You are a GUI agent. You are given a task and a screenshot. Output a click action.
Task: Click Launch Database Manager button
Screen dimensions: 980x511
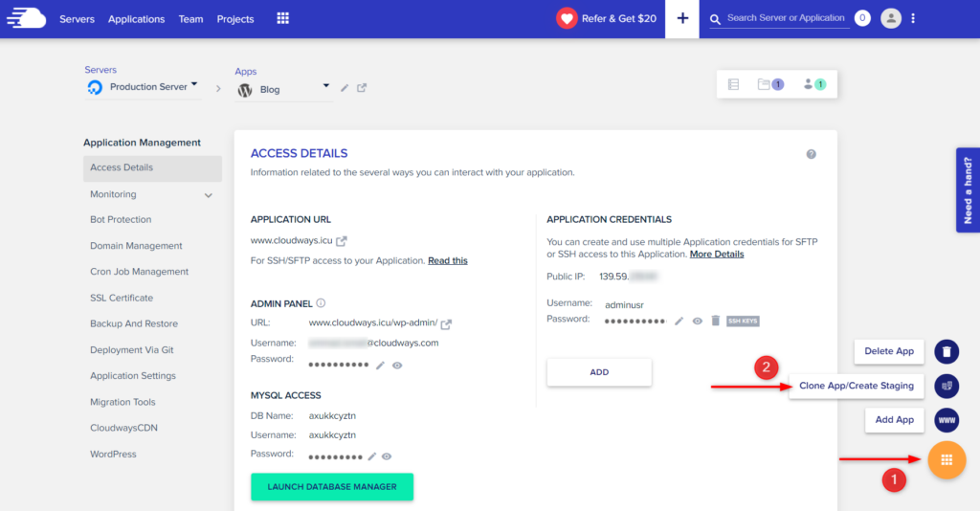pos(331,486)
